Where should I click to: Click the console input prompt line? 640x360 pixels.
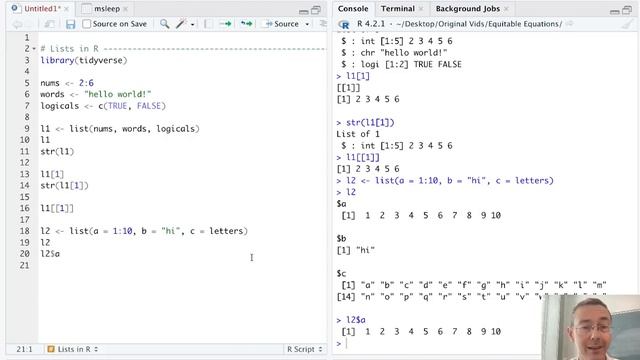[438, 343]
